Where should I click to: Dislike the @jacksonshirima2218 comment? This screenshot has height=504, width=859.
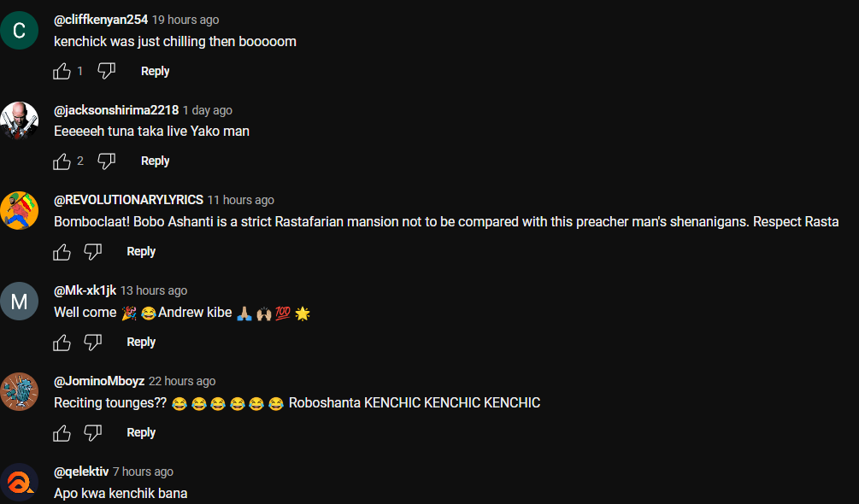pos(106,161)
